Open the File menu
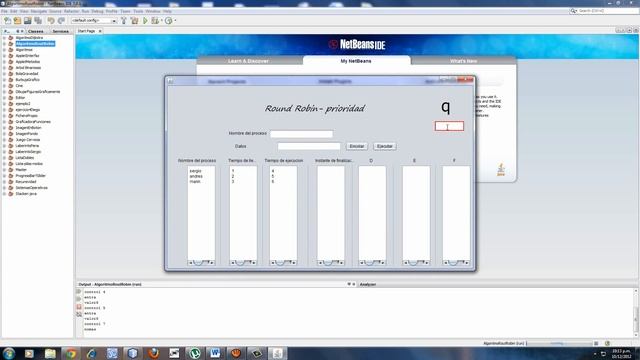This screenshot has width=640, height=360. (4, 11)
